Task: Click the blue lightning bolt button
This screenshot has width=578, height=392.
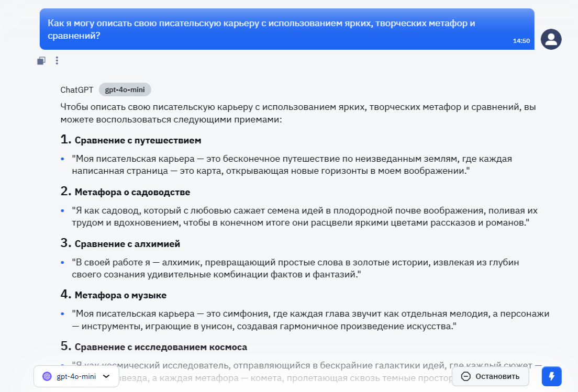Action: click(x=551, y=376)
